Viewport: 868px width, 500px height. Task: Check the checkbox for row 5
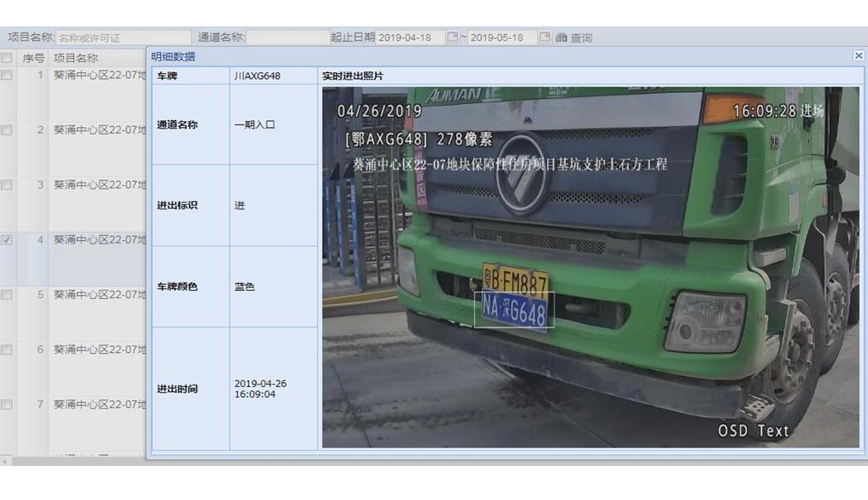coord(7,294)
